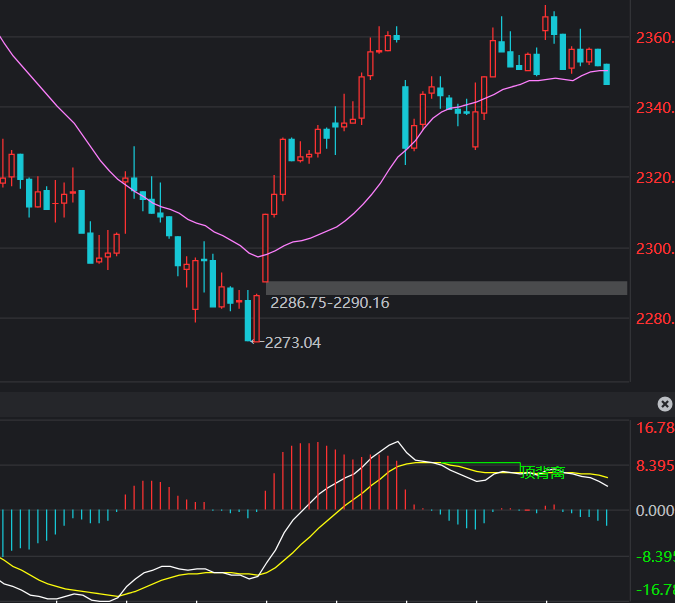This screenshot has height=603, width=675.
Task: Click the large red candle above the gap zone
Action: point(265,248)
